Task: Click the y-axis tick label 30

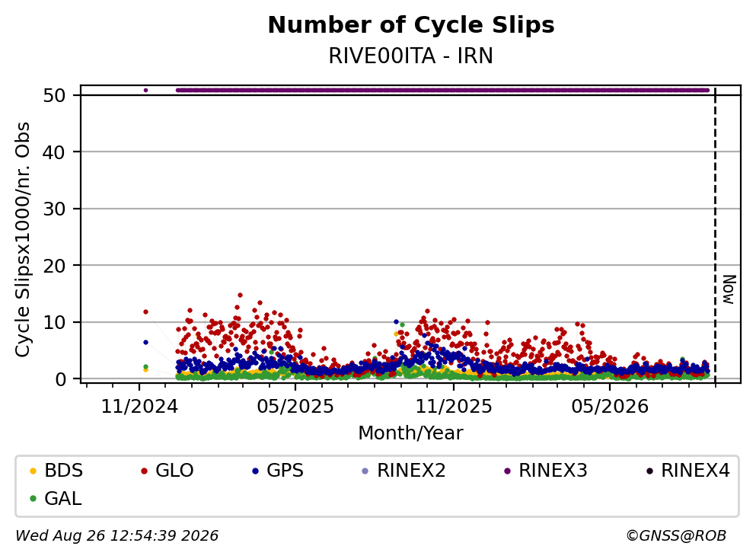Action: 54,209
